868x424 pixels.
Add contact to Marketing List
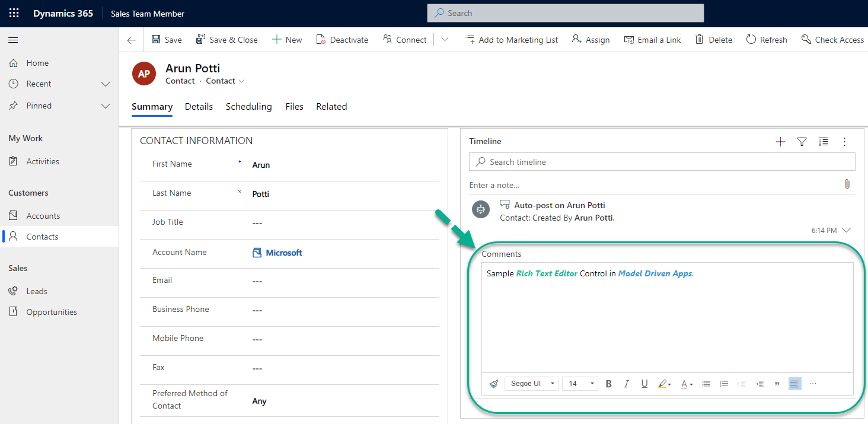point(512,40)
